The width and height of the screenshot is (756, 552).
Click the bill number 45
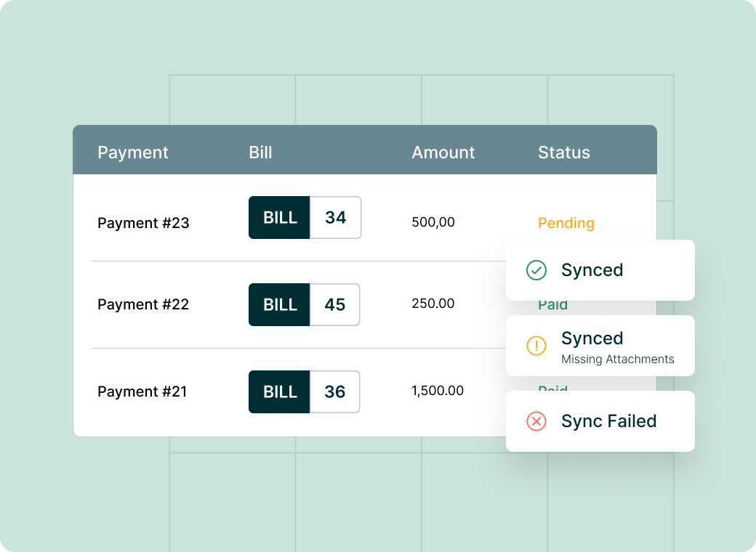(x=335, y=305)
